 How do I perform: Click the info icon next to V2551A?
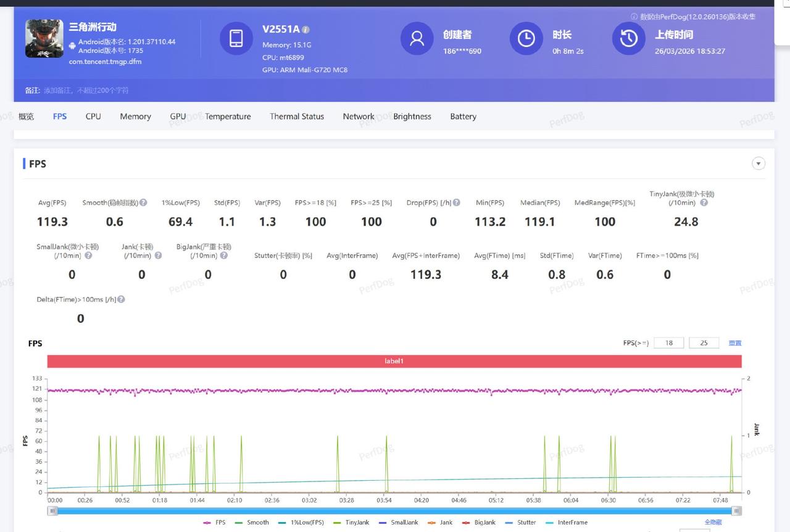pyautogui.click(x=306, y=30)
